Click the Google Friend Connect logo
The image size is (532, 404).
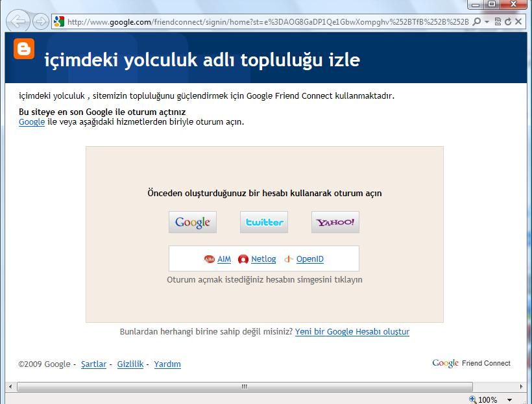pyautogui.click(x=471, y=363)
